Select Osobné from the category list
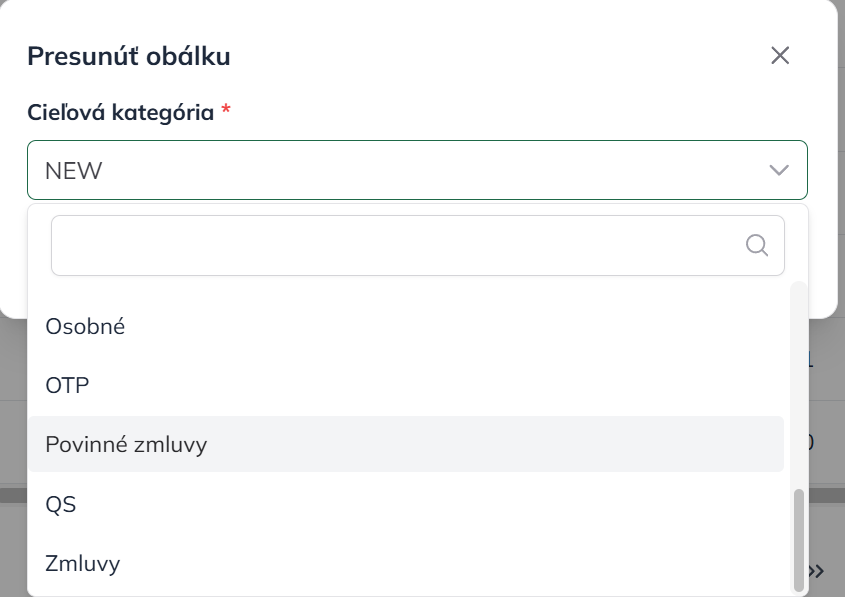The width and height of the screenshot is (845, 597). coord(85,326)
